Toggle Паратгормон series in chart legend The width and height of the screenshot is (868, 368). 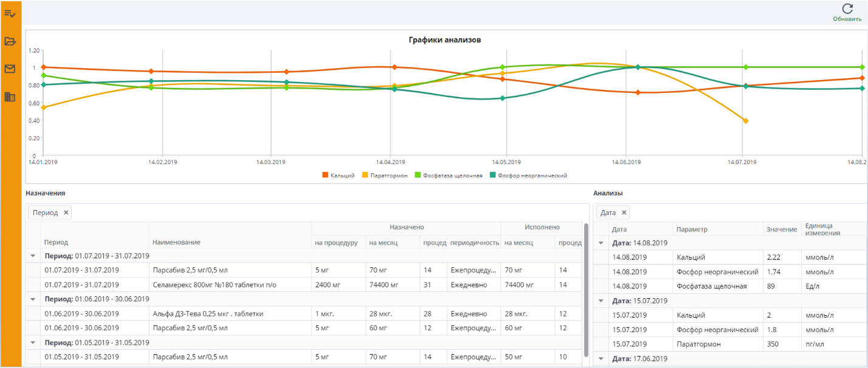pyautogui.click(x=384, y=175)
